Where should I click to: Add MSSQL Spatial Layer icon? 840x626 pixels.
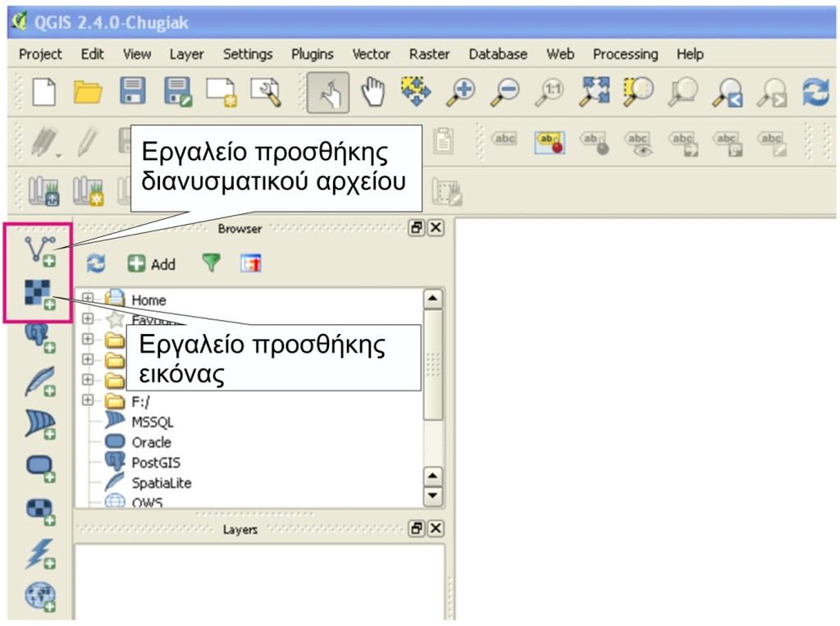pyautogui.click(x=40, y=424)
